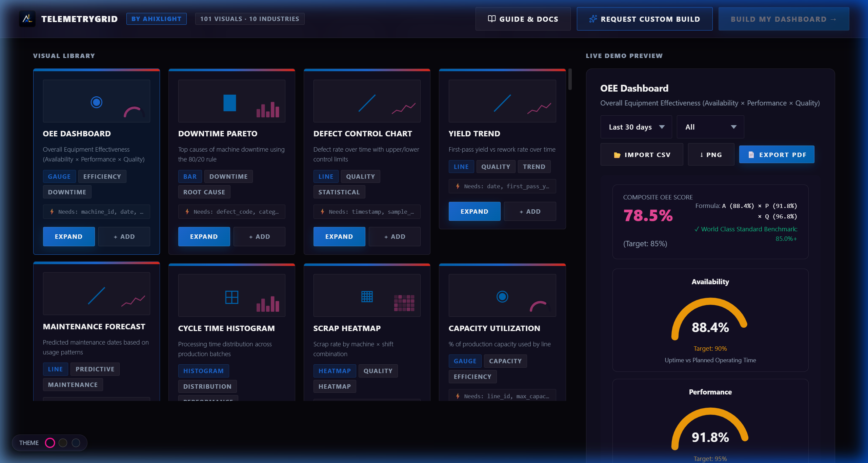Click Export PDF button
Viewport: 868px width, 463px height.
click(x=776, y=155)
